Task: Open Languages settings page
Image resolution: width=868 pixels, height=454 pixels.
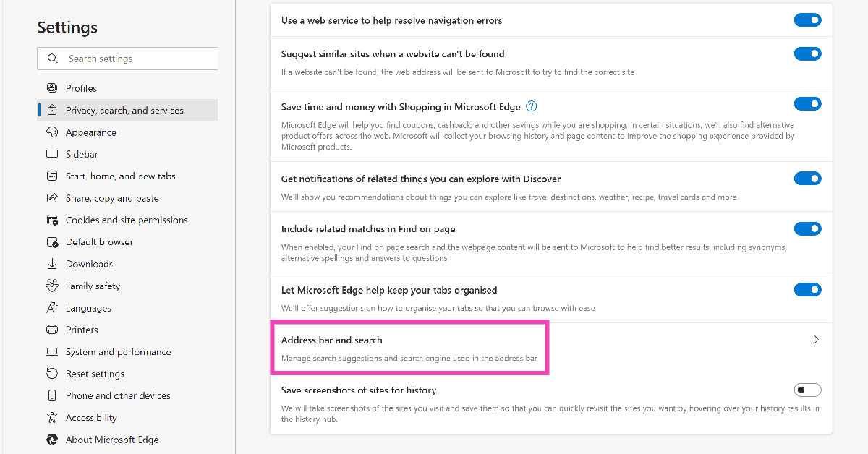Action: tap(88, 308)
